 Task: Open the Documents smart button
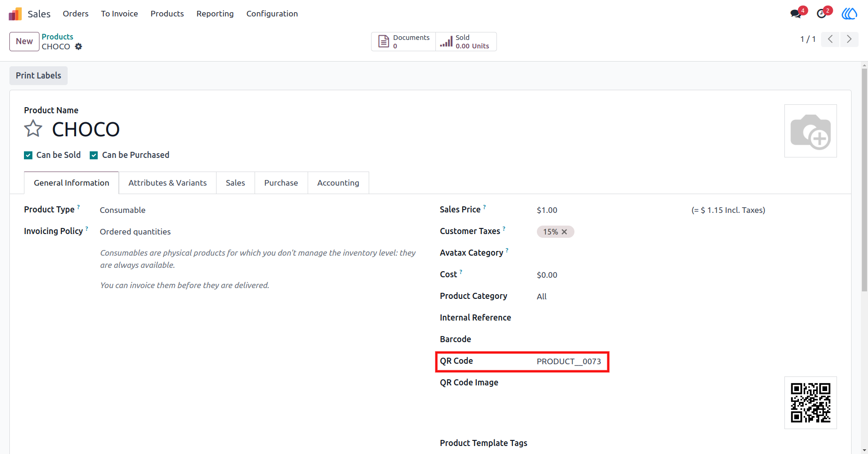[x=403, y=41]
